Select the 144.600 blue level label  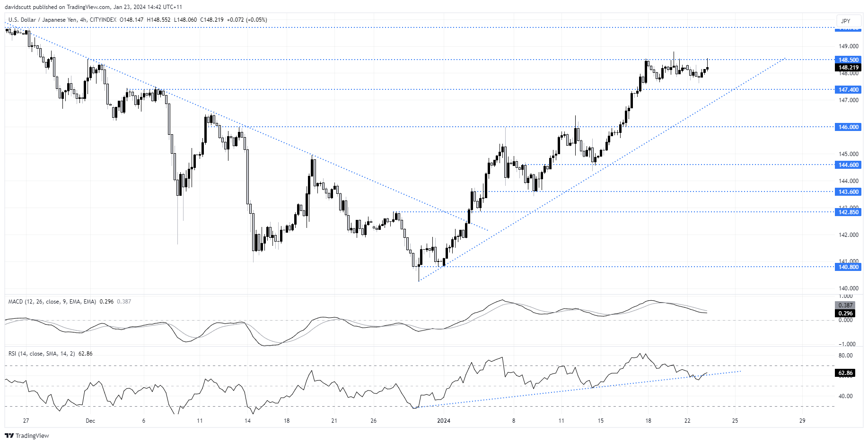849,165
